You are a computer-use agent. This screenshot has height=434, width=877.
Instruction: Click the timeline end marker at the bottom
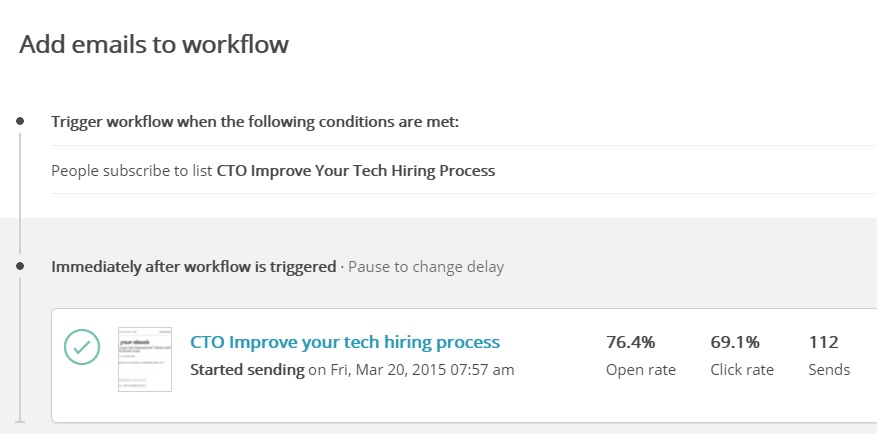click(x=20, y=421)
